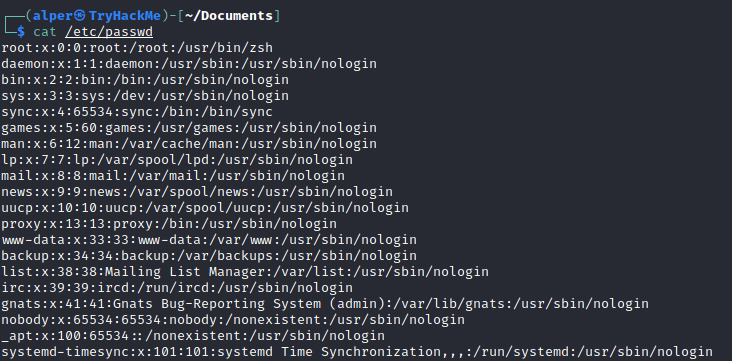Click the root user line
The image size is (732, 361).
tap(137, 48)
